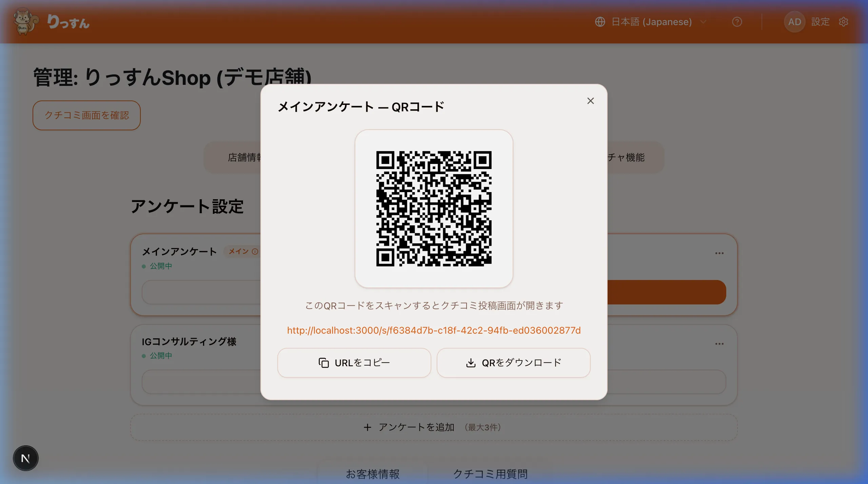Open IGコンサルティング様 ellipsis menu
868x484 pixels.
pos(719,344)
